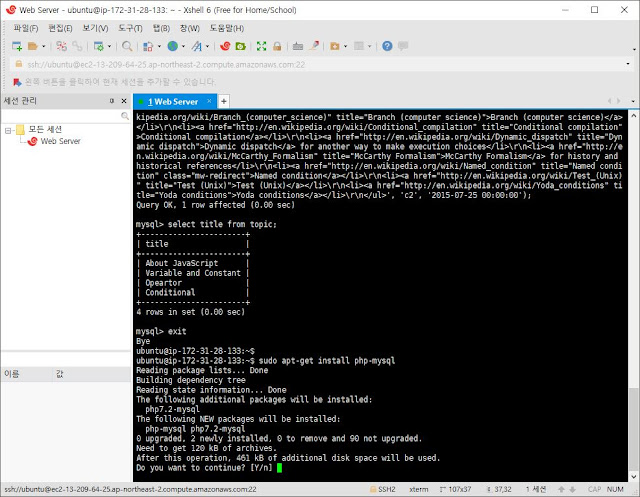Click the Reconnect toolbar icon
This screenshot has width=640, height=497.
click(77, 46)
